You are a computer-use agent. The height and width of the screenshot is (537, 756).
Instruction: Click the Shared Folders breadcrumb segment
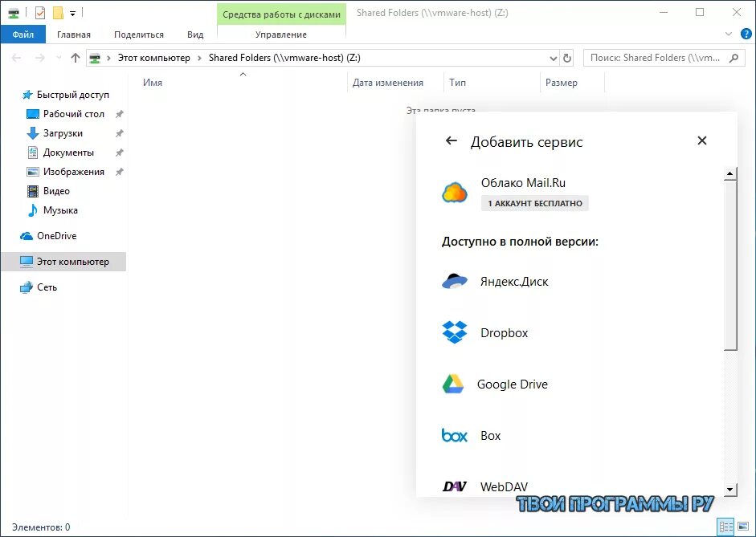(284, 58)
